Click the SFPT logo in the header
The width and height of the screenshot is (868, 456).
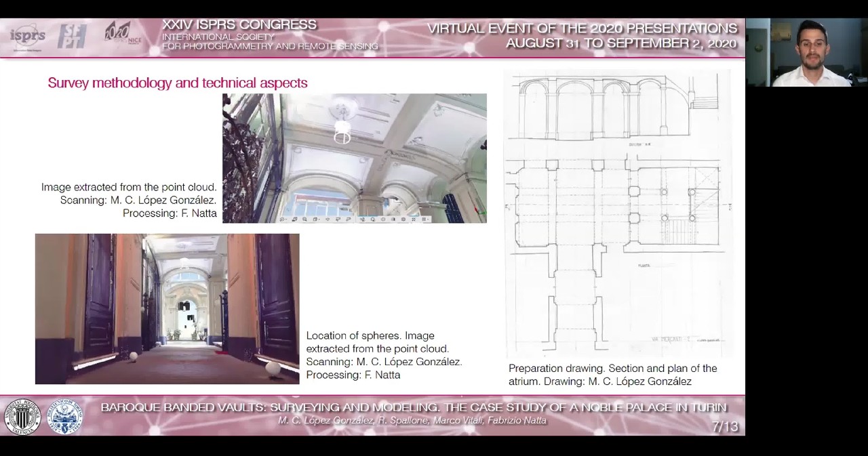pyautogui.click(x=72, y=37)
